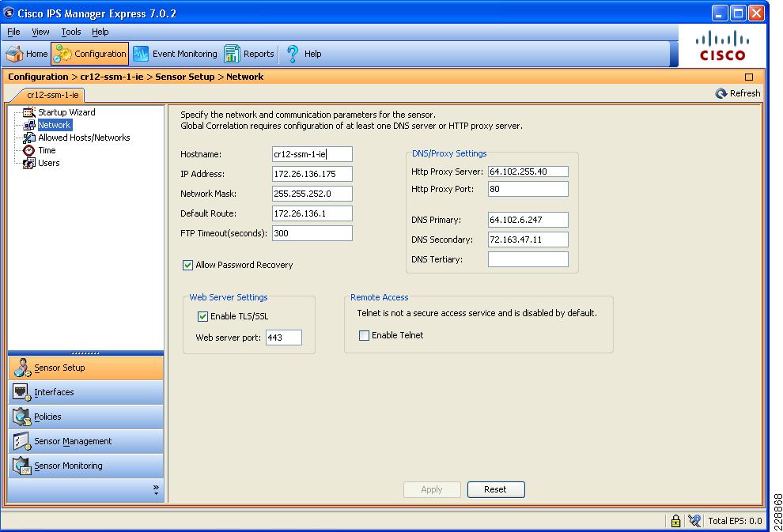Click the Policies panel icon

(22, 417)
